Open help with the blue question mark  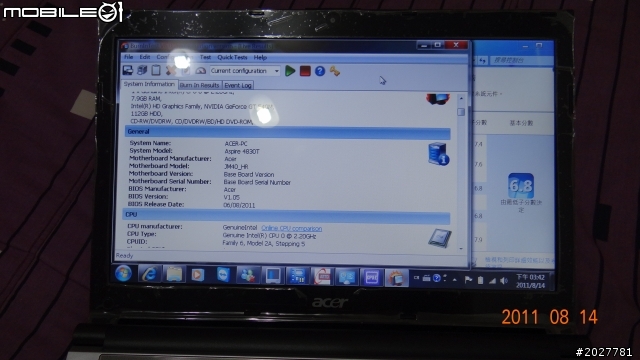tap(320, 71)
